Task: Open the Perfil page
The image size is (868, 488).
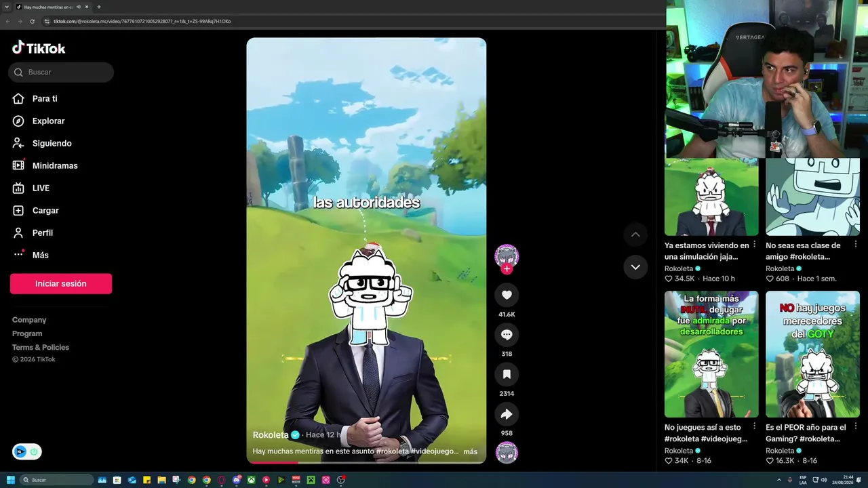Action: pyautogui.click(x=33, y=233)
